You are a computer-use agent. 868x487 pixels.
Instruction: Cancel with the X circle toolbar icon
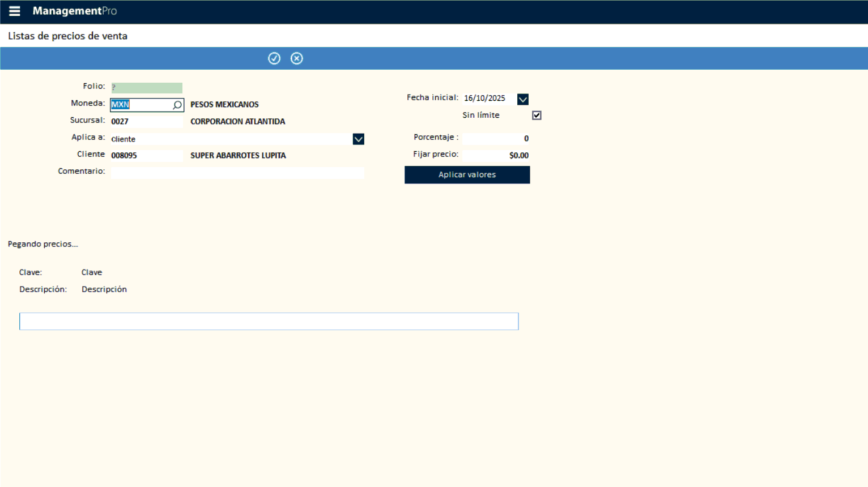[297, 58]
